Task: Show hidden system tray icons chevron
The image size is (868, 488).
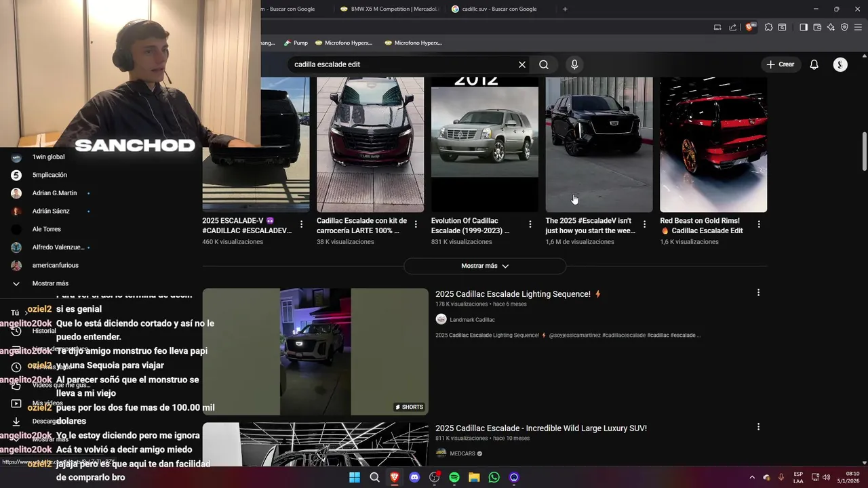Action: pos(751,477)
